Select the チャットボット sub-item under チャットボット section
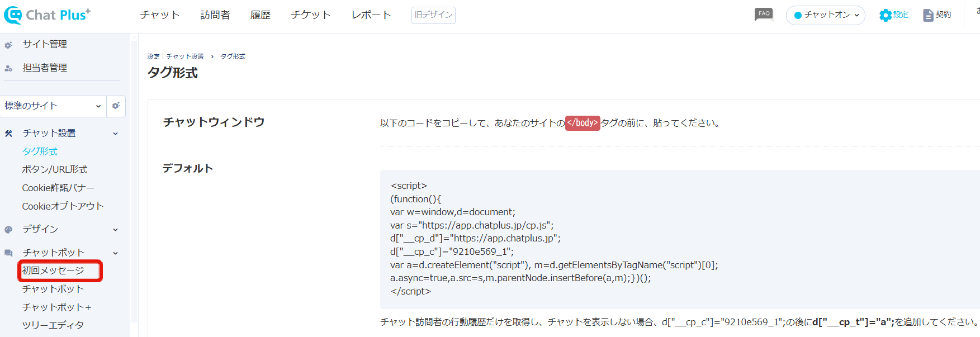 [53, 289]
